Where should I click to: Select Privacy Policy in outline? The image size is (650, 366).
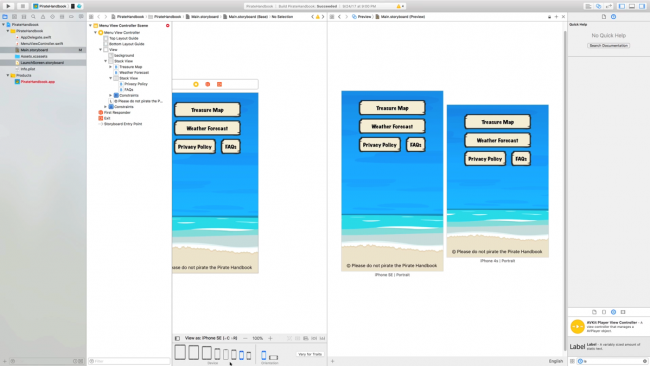coord(136,84)
